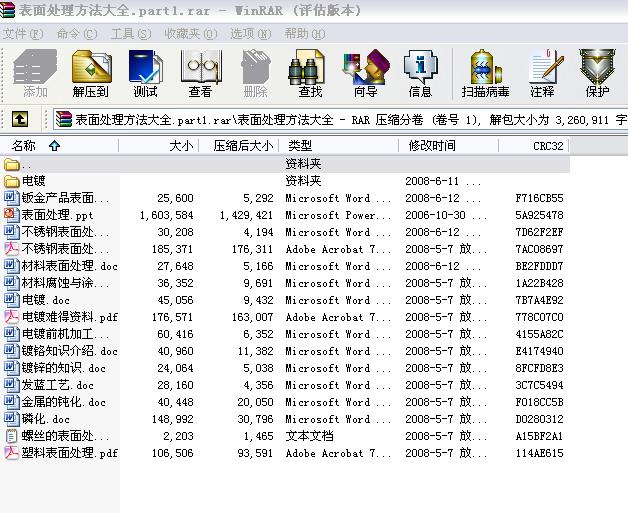
Task: Sort by the 大小 column header
Action: tap(159, 145)
